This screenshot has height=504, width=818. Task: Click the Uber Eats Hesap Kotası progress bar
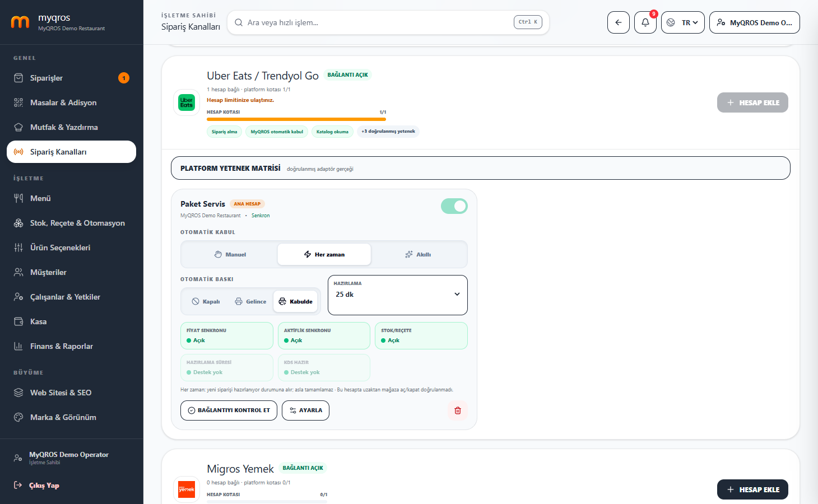296,119
